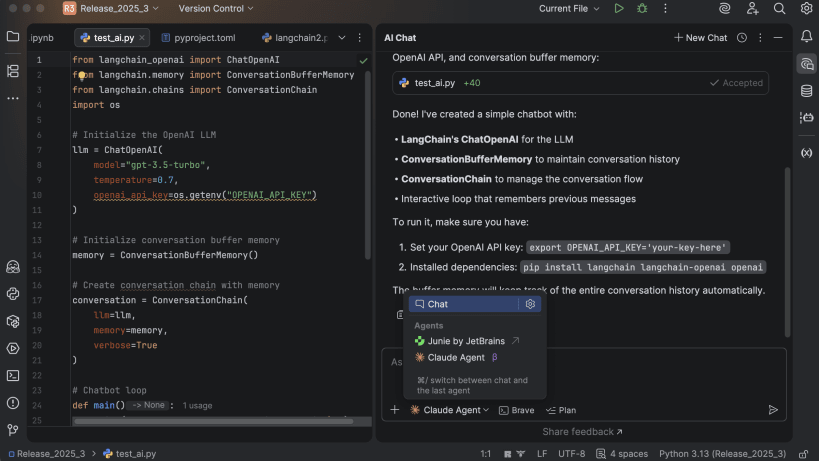Viewport: 819px width, 461px height.
Task: Click 1 usage inlay hint on main()
Action: tap(197, 406)
